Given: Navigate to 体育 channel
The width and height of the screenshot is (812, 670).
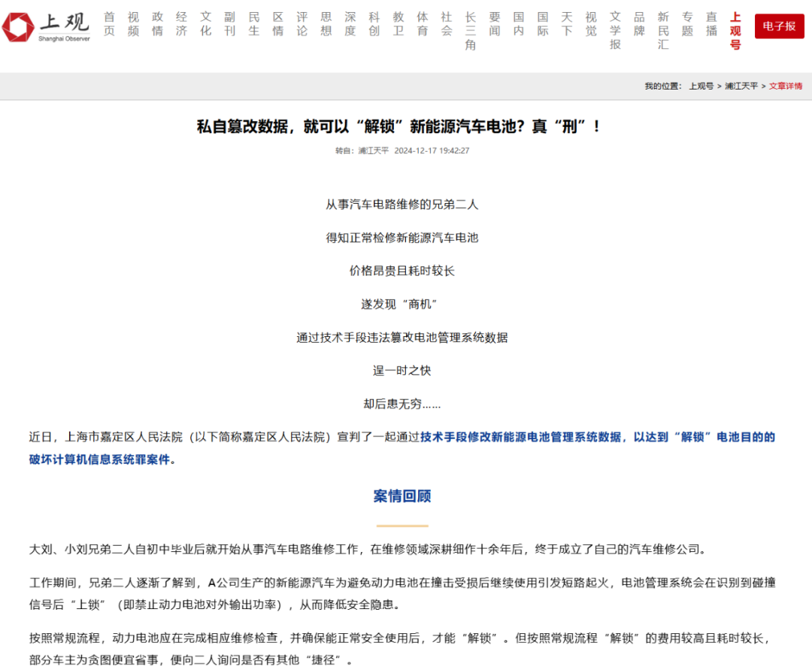Looking at the screenshot, I should click(x=423, y=24).
